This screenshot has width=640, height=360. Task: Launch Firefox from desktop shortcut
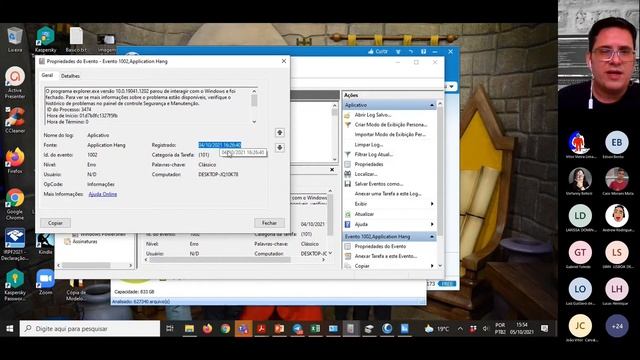point(15,161)
